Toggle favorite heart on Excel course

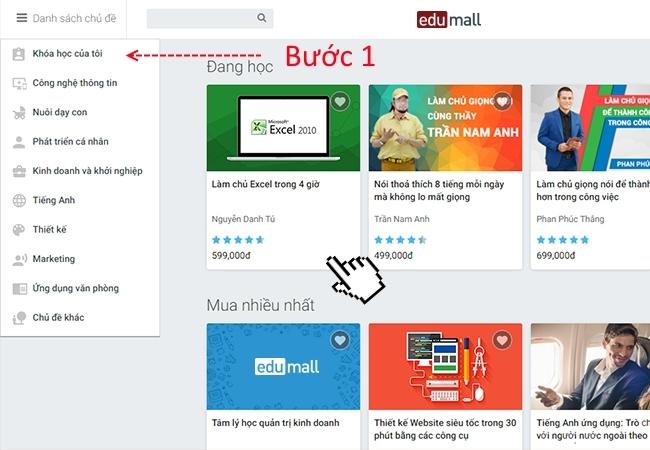tap(340, 102)
